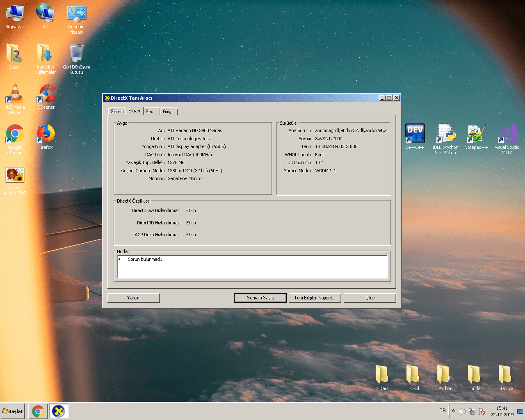
Task: Click the date '18.08.2009 02:20:38'
Action: pyautogui.click(x=336, y=146)
